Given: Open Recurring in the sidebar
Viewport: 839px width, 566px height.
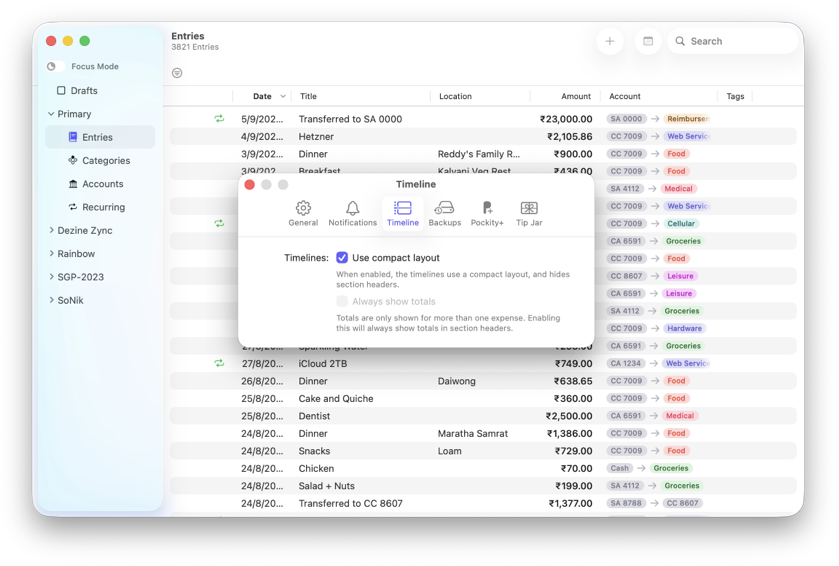Looking at the screenshot, I should (100, 207).
